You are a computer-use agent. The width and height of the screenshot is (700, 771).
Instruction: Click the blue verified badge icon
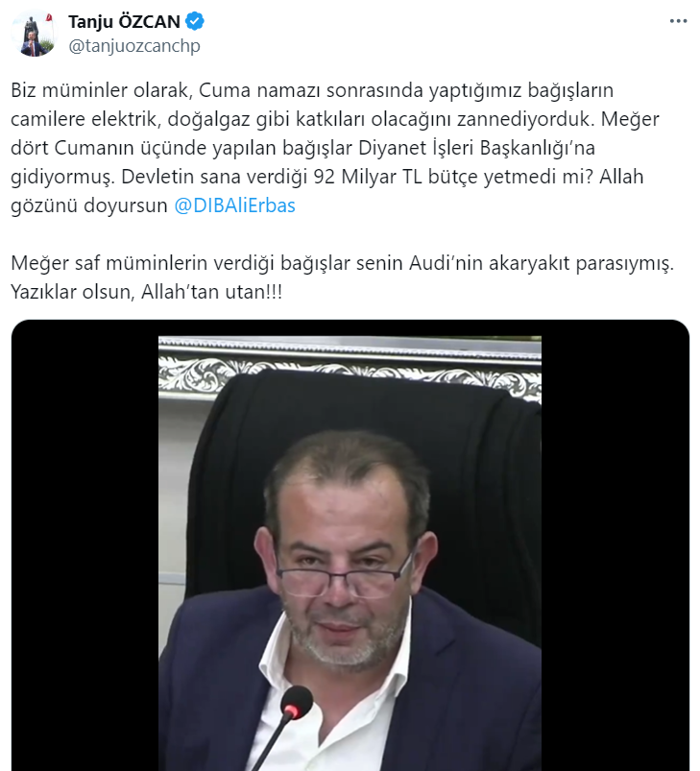click(195, 22)
